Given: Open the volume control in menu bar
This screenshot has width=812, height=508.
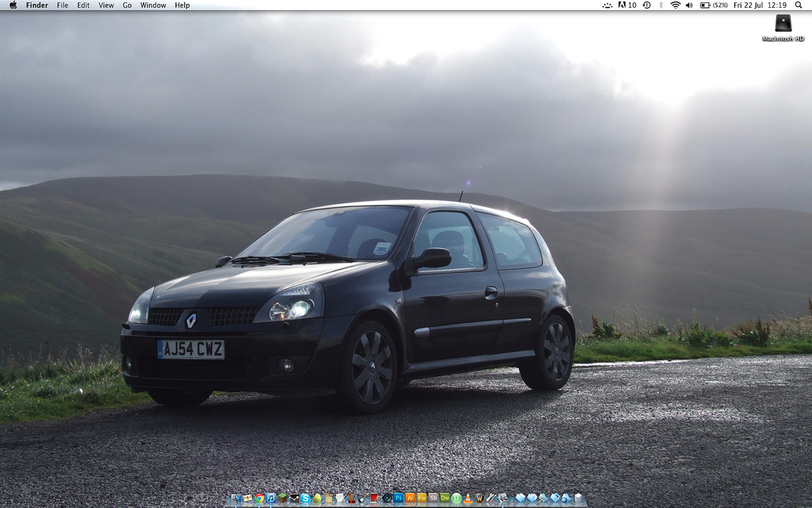Looking at the screenshot, I should point(688,5).
